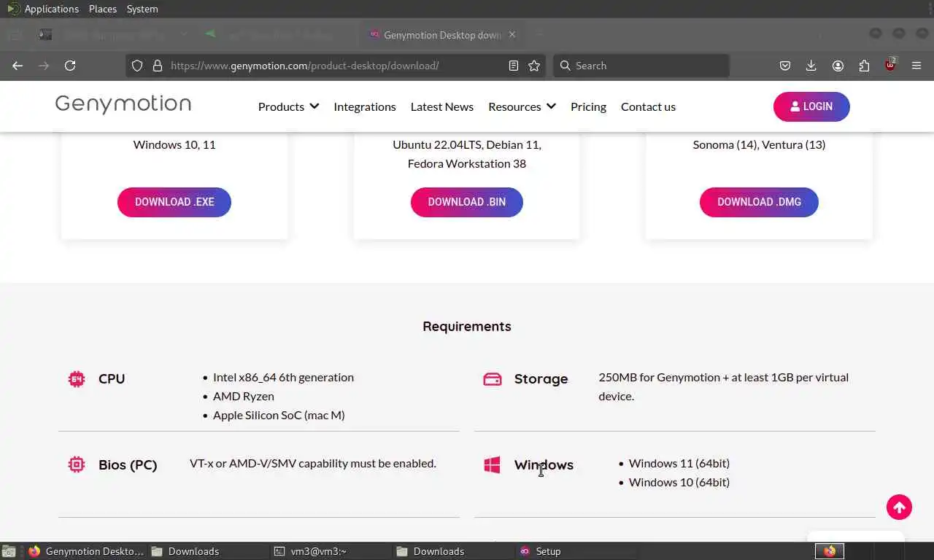934x560 pixels.
Task: Go to the Genymotion logo homepage
Action: 123,104
